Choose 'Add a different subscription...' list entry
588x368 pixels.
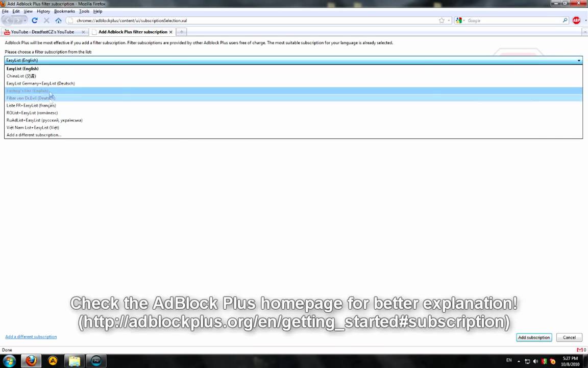point(293,135)
